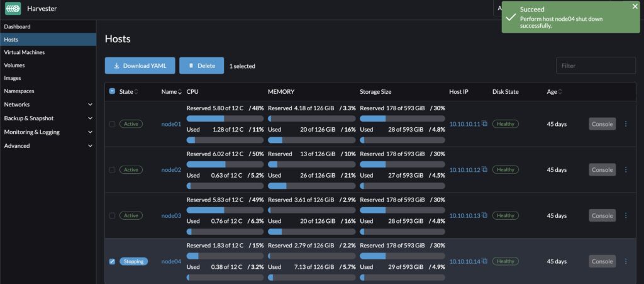
Task: Copy the node01 IP address 10.10.10.11
Action: click(x=485, y=124)
